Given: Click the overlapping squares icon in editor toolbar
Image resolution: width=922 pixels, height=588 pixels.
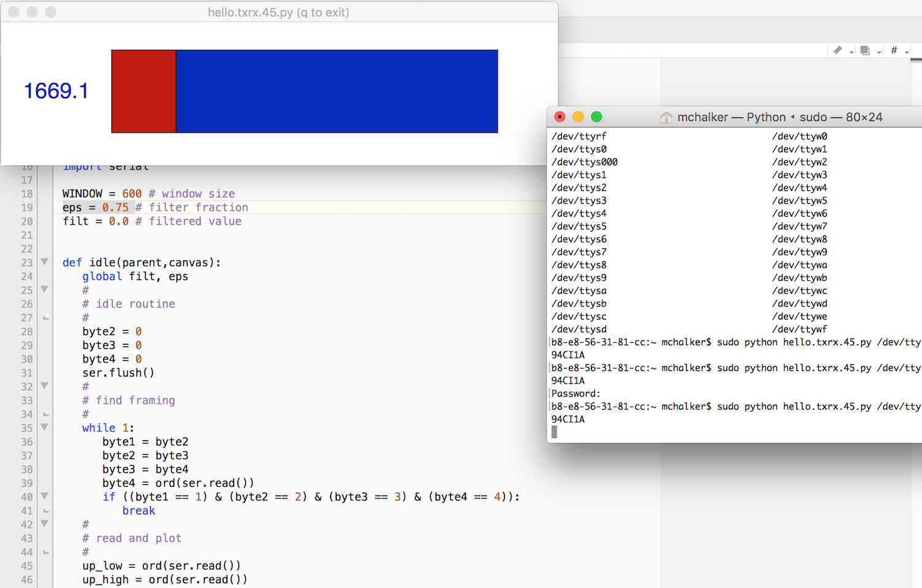Looking at the screenshot, I should tap(865, 50).
